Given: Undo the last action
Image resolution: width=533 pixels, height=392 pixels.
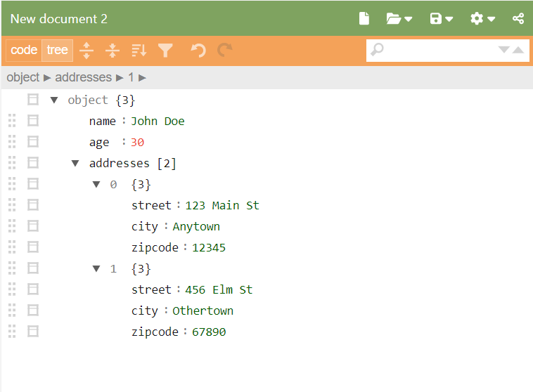Looking at the screenshot, I should [x=198, y=51].
